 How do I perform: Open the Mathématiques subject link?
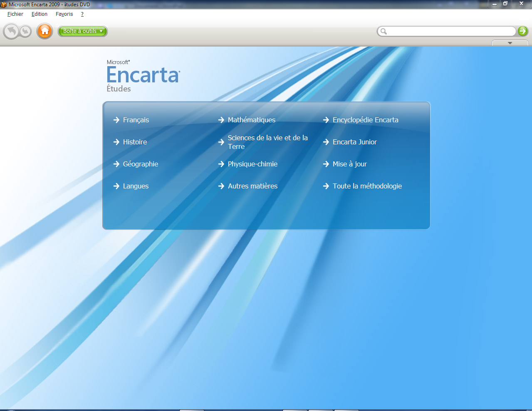(x=252, y=120)
